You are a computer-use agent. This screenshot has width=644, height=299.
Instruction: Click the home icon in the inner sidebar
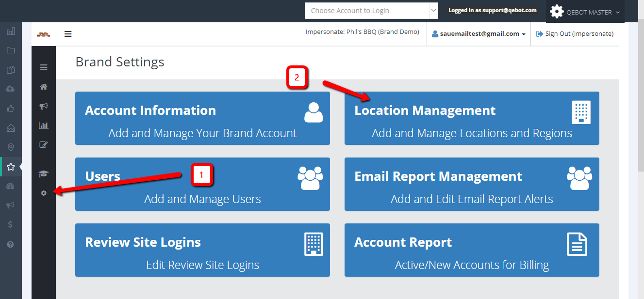(x=44, y=87)
